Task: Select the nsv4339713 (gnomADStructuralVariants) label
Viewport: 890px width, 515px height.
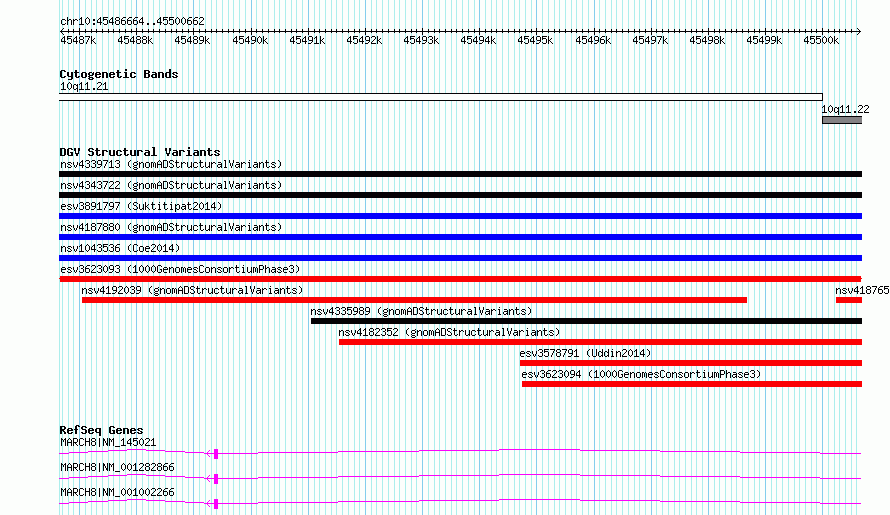Action: (x=171, y=164)
